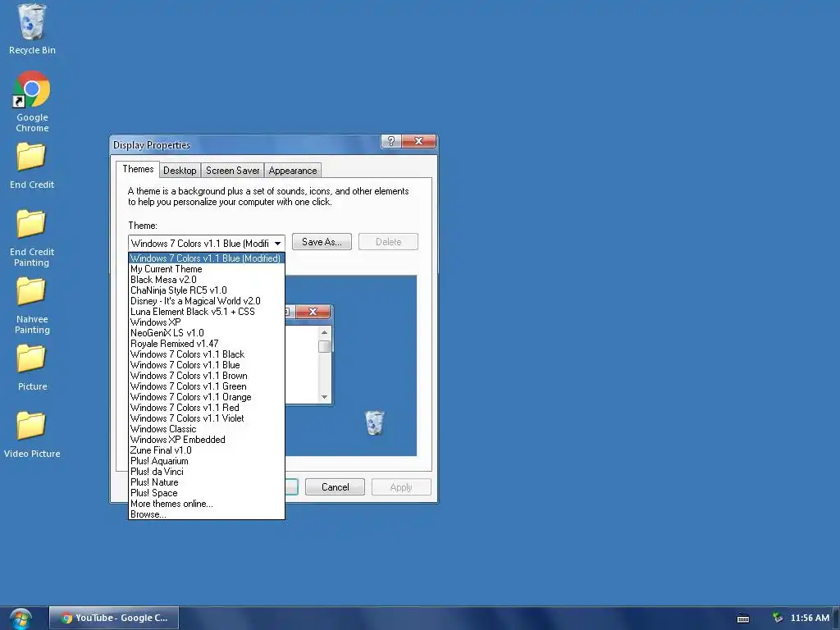
Task: Choose Windows 7 Colors v1.1 Green
Action: 206,386
